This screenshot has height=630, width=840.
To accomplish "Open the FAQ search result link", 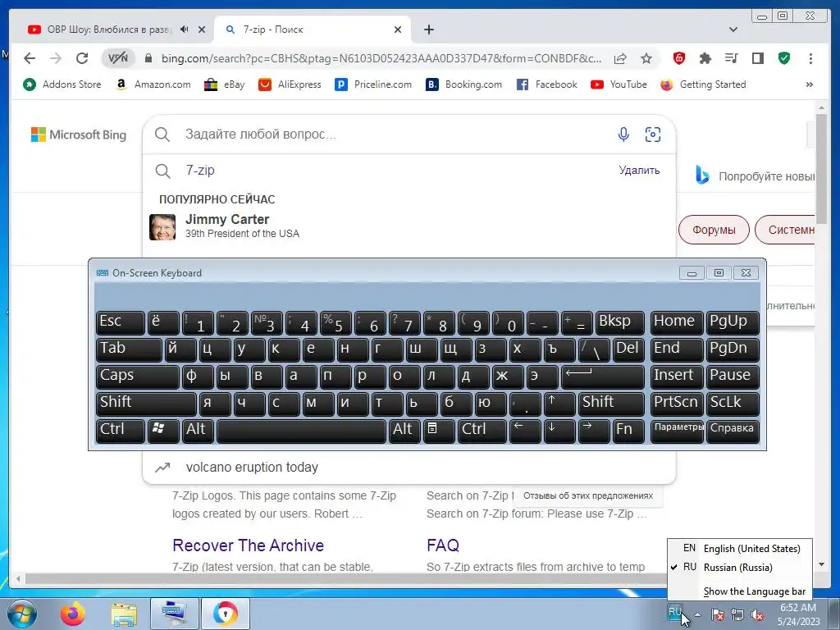I will 442,546.
